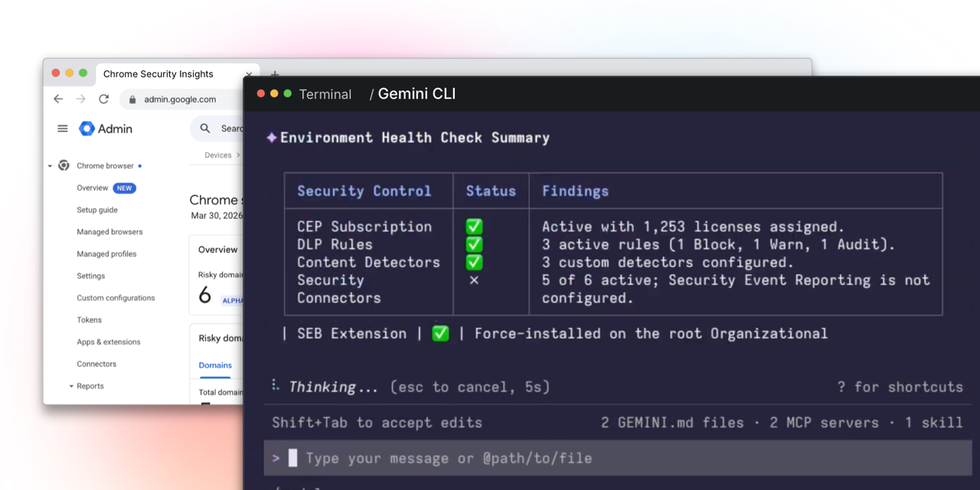Click the DLP Rules row label

(x=335, y=244)
